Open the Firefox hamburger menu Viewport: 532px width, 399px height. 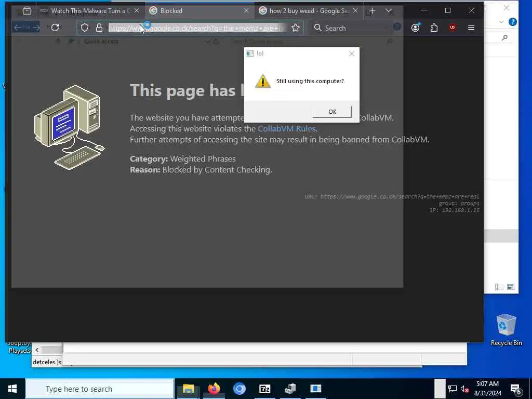click(471, 28)
